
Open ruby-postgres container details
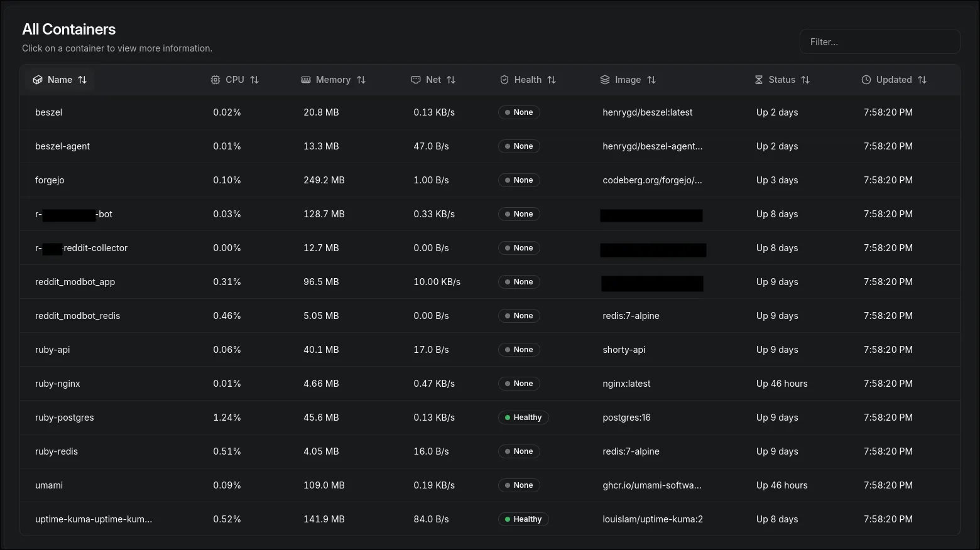(65, 418)
